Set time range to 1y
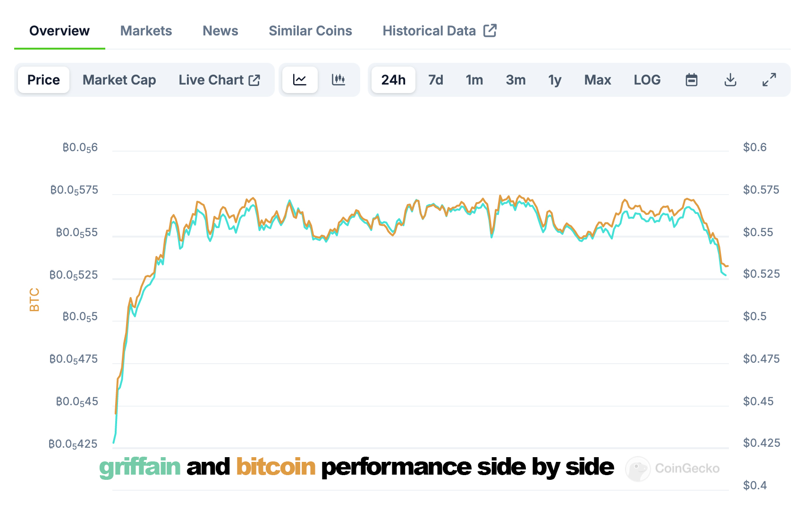The width and height of the screenshot is (812, 511). click(555, 80)
